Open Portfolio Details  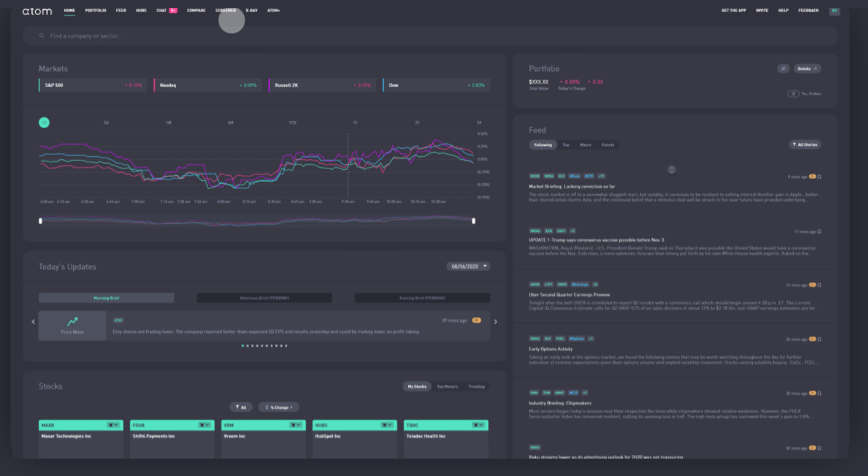(x=807, y=69)
